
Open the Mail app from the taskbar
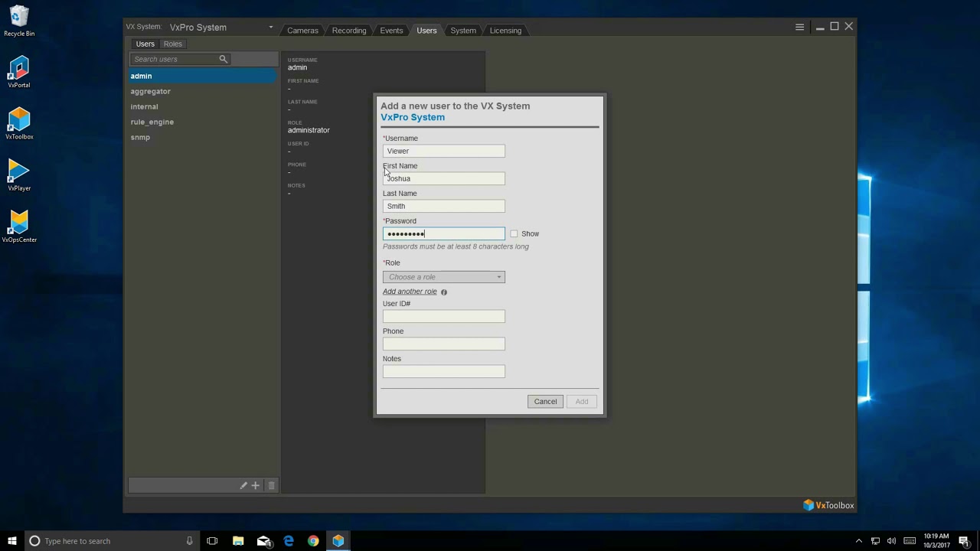(263, 541)
